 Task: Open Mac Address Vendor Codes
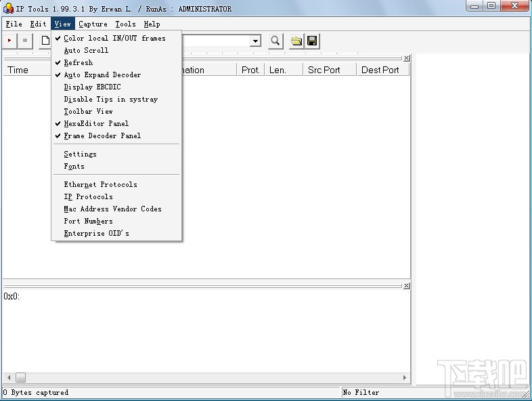pyautogui.click(x=116, y=209)
